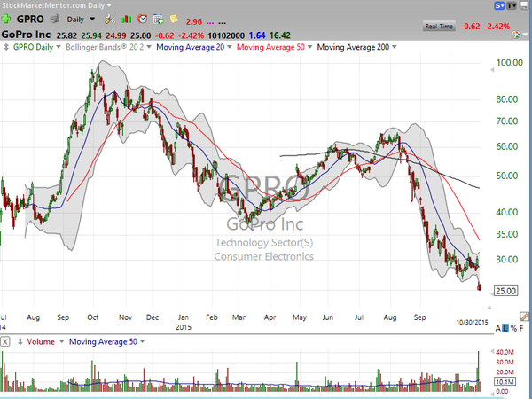Click the move handle before Volume label
This screenshot has width=532, height=399.
(20, 341)
